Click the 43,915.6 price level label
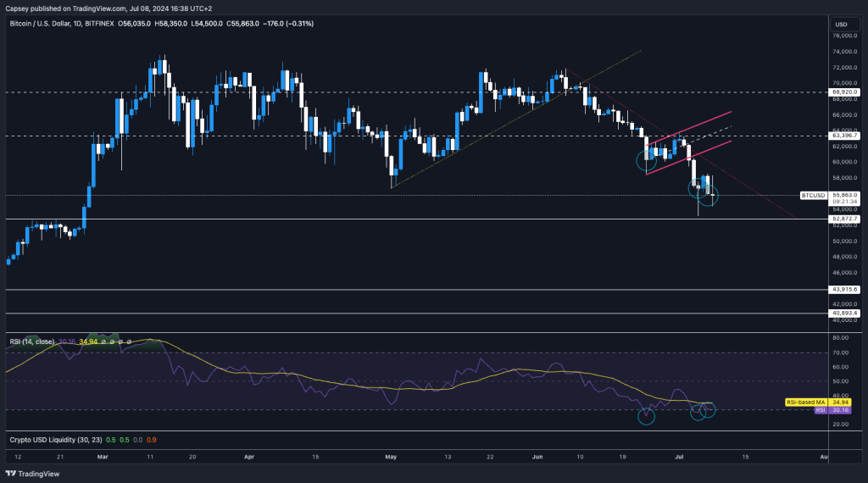The width and height of the screenshot is (868, 483). pos(846,290)
